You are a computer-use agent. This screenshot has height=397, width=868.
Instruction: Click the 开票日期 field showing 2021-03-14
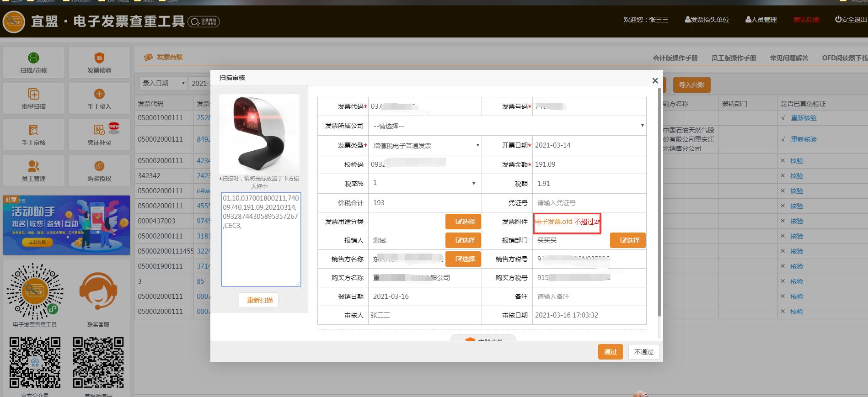tap(589, 145)
